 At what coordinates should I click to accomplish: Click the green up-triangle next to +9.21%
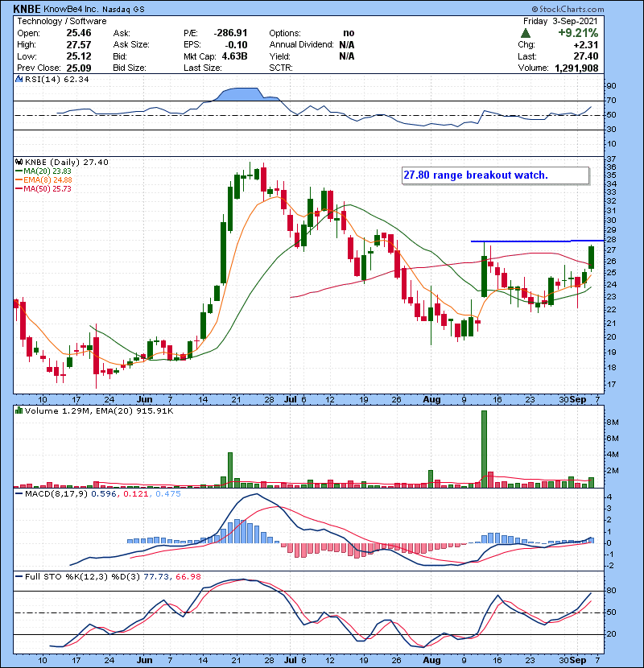[x=526, y=33]
